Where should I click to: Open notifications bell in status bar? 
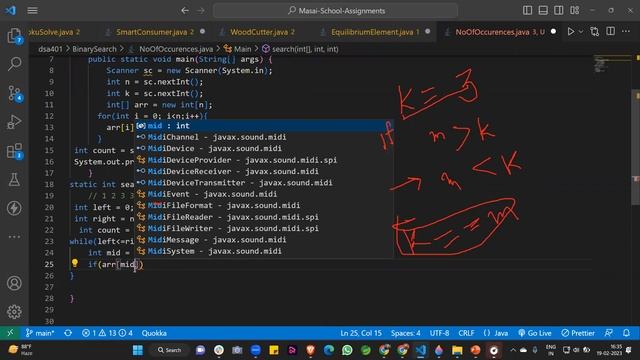coord(627,333)
